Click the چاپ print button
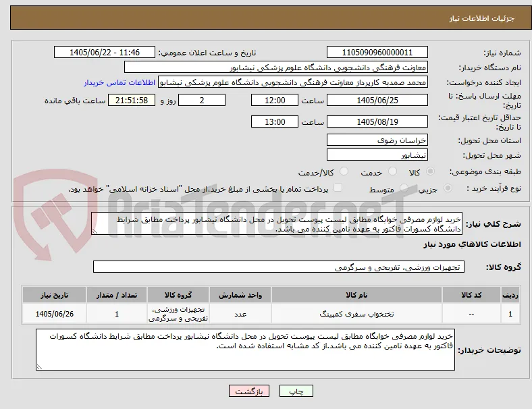The height and width of the screenshot is (409, 532). 296,391
